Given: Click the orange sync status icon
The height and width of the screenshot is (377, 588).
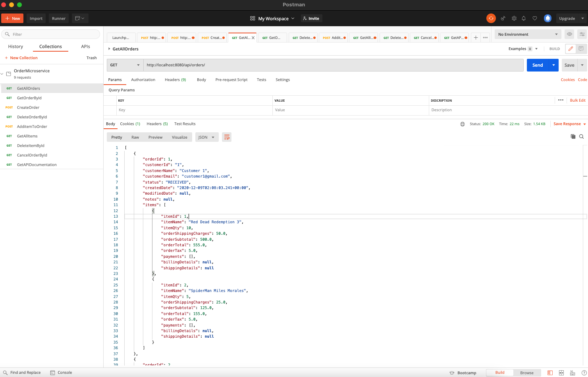Looking at the screenshot, I should point(491,18).
